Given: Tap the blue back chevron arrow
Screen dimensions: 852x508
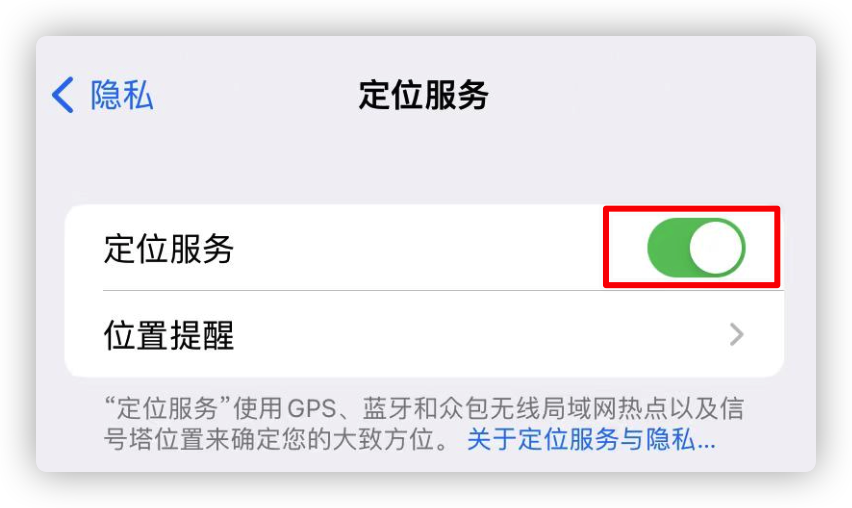Looking at the screenshot, I should coord(62,95).
